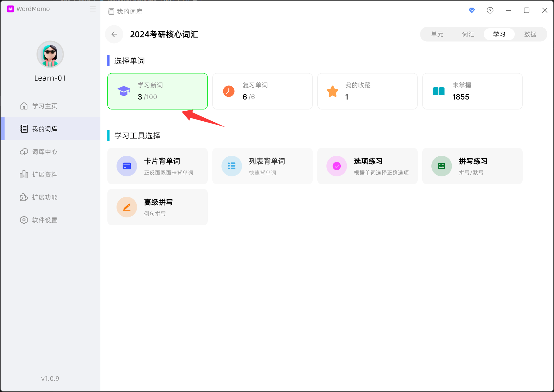Start 卡片背单词 flashcard tool

point(157,166)
